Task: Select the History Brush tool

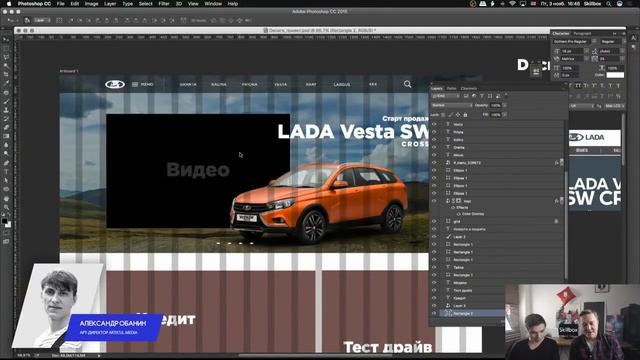Action: pos(6,119)
